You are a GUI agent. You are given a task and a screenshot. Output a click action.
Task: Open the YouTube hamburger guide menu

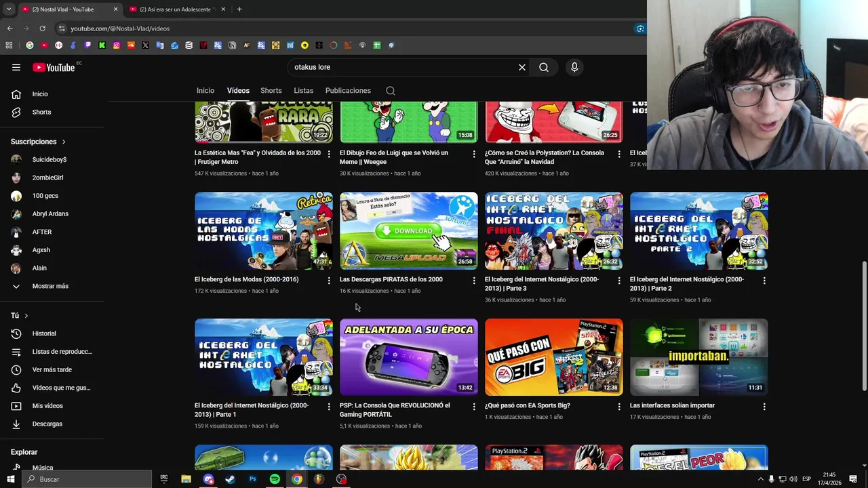pyautogui.click(x=16, y=67)
